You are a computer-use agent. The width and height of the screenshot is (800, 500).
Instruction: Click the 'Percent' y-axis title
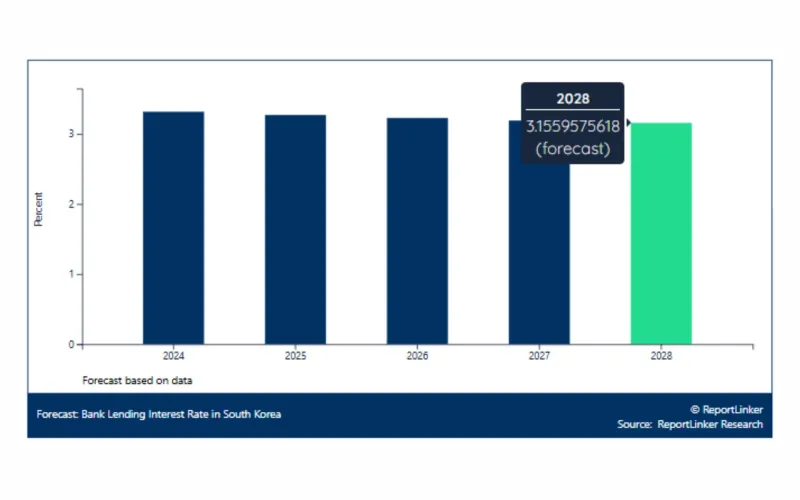[x=38, y=209]
